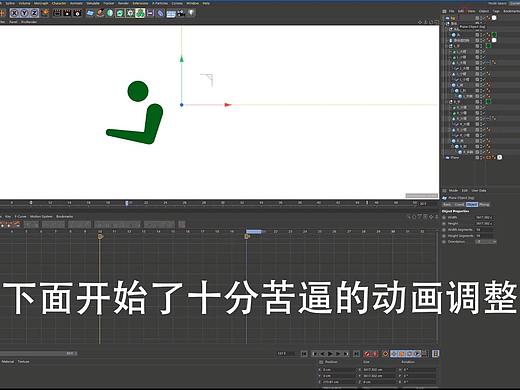
Task: Click the playhead on the frame ruler
Action: 127,203
